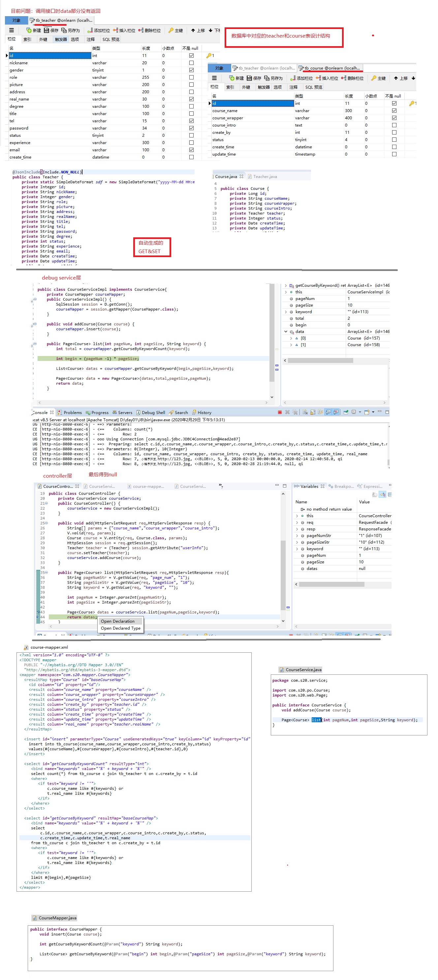Image resolution: width=438 pixels, height=980 pixels.
Task: Expand req variable in controller Variables view
Action: pyautogui.click(x=297, y=522)
